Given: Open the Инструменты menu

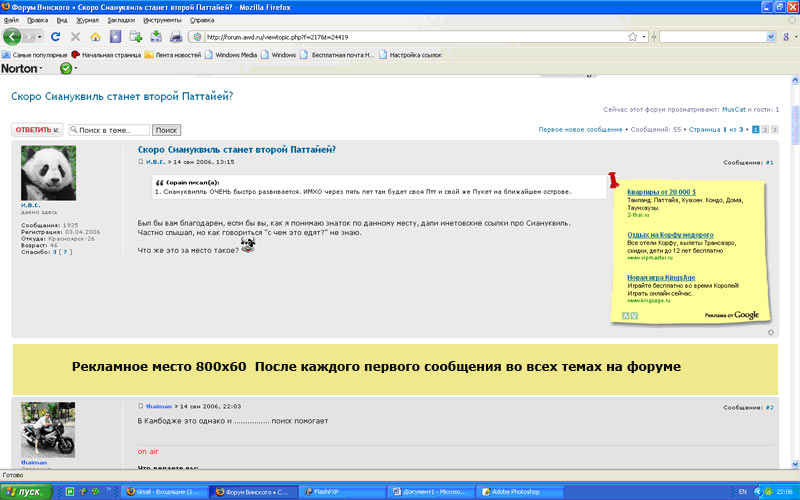Looking at the screenshot, I should (162, 20).
